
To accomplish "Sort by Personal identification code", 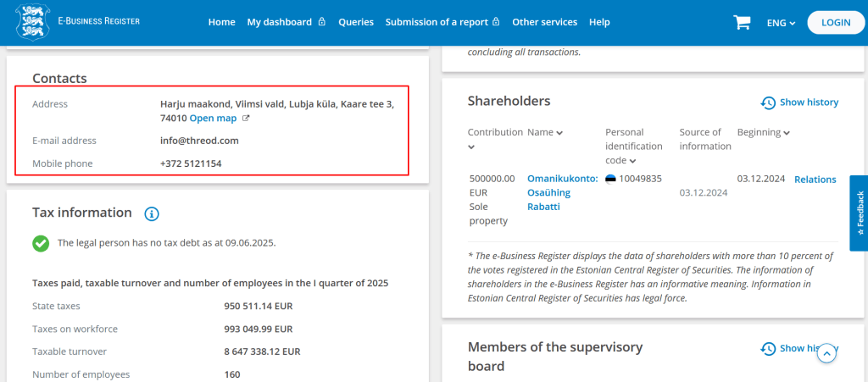I will [x=633, y=161].
